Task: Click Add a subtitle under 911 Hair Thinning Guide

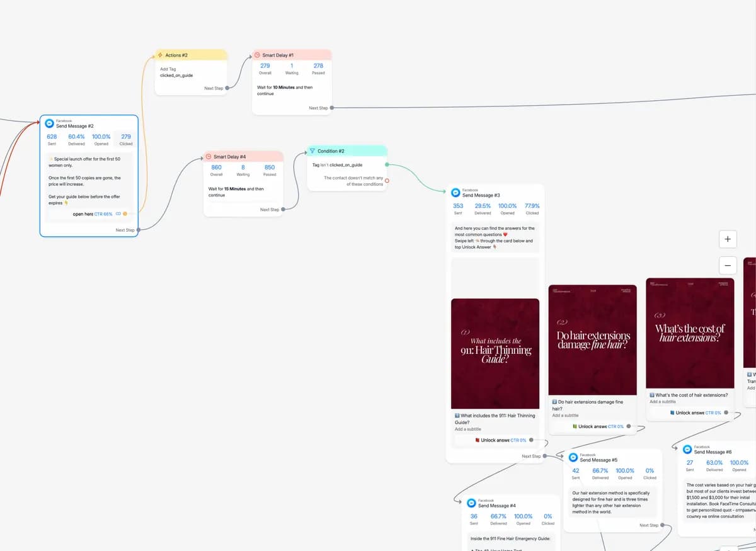Action: [x=467, y=429]
